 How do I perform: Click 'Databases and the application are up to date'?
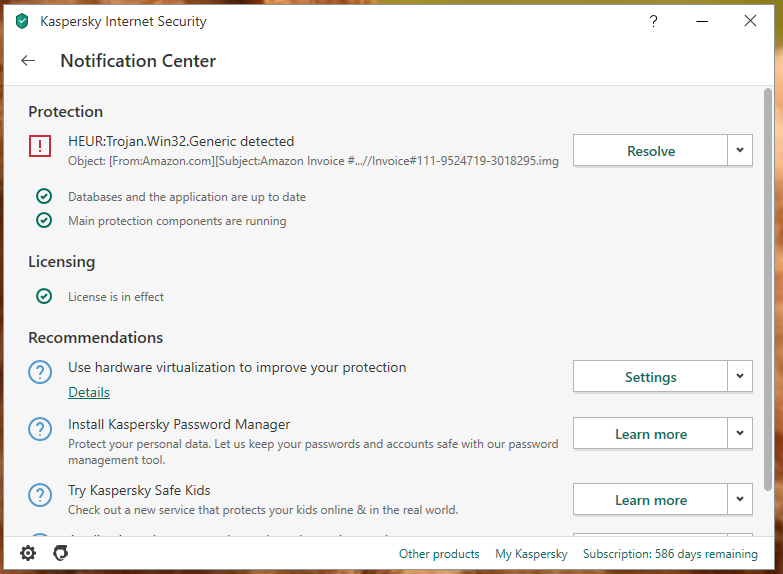[187, 197]
